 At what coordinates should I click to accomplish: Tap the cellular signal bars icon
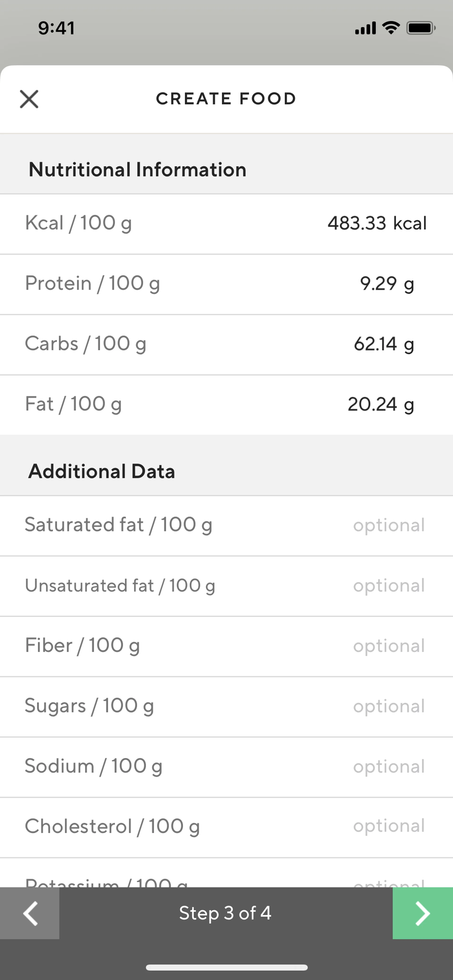pos(365,28)
